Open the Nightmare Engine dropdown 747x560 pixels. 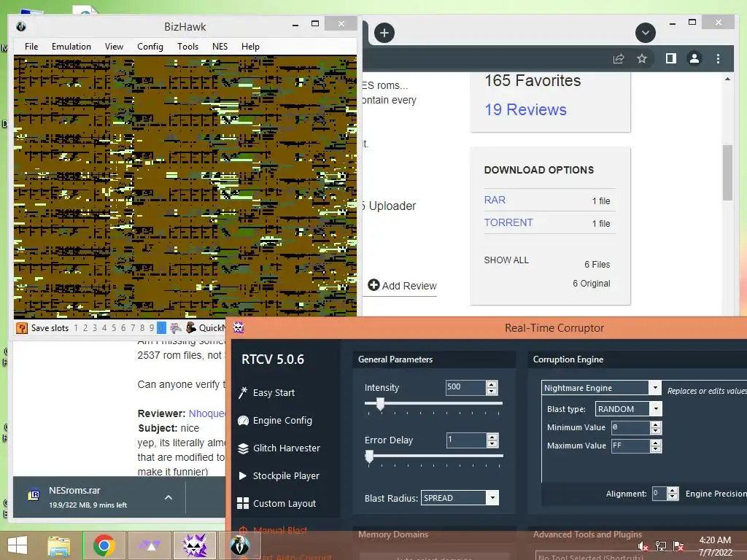click(x=655, y=388)
